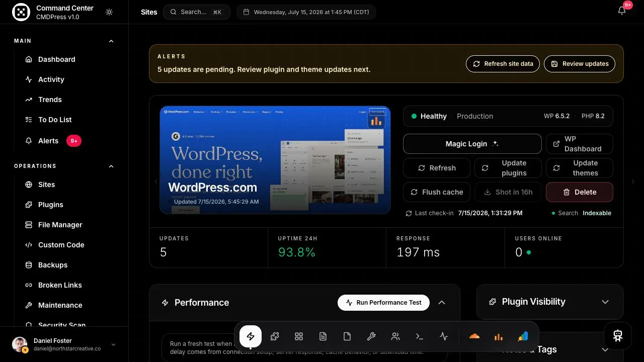
Task: Open the Google Ads-style dock icon
Action: click(x=523, y=336)
